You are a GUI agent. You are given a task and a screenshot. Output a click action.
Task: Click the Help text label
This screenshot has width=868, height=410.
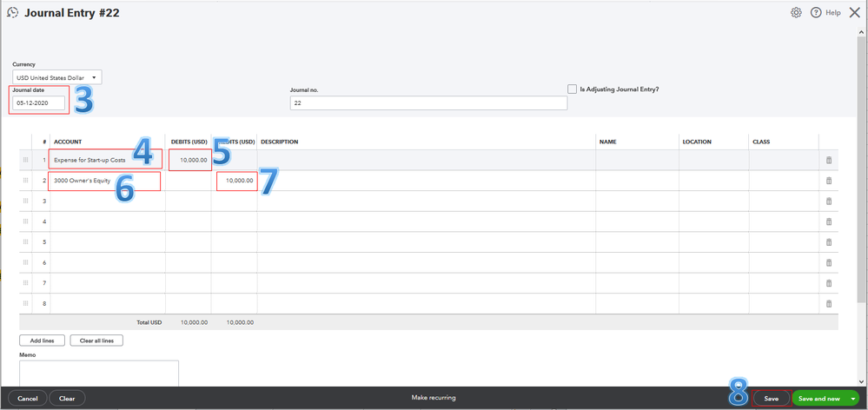(833, 13)
